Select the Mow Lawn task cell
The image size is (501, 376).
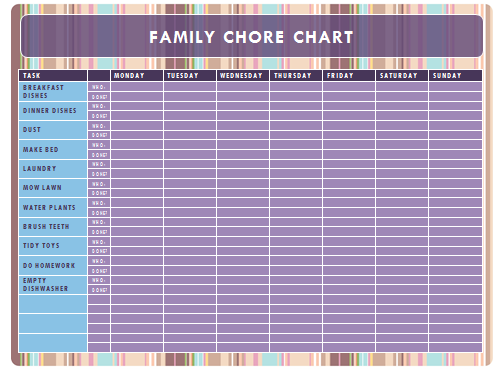[x=53, y=188]
